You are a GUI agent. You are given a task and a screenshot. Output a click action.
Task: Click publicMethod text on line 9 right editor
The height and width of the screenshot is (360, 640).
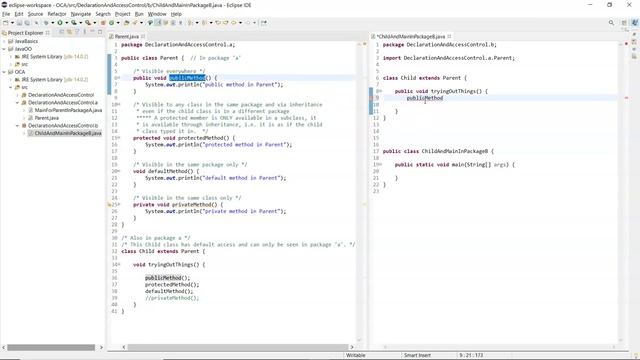click(x=424, y=98)
